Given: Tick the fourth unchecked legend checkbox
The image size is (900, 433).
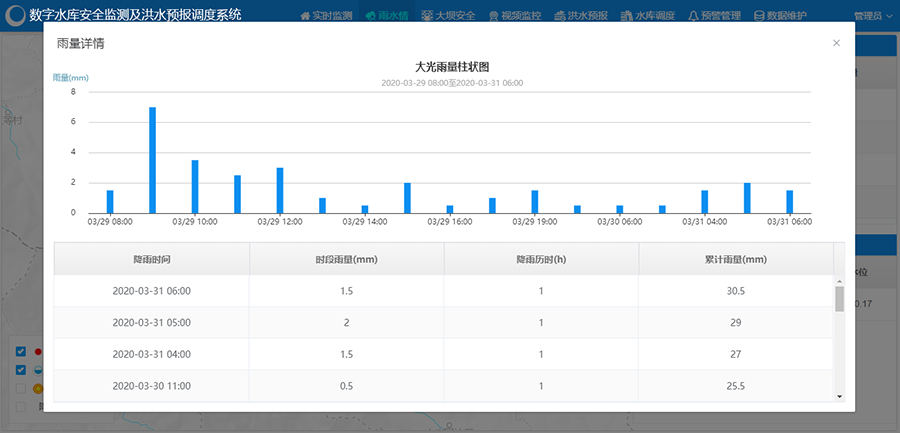Looking at the screenshot, I should click(x=21, y=407).
